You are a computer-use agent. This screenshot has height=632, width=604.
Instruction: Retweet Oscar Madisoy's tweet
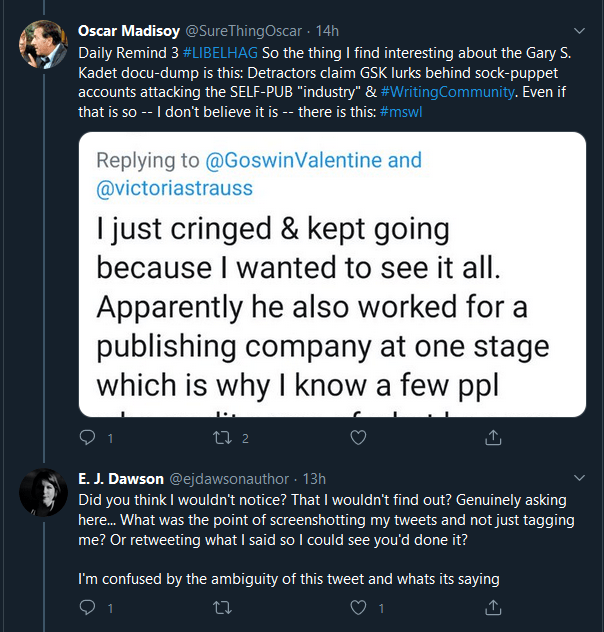223,438
